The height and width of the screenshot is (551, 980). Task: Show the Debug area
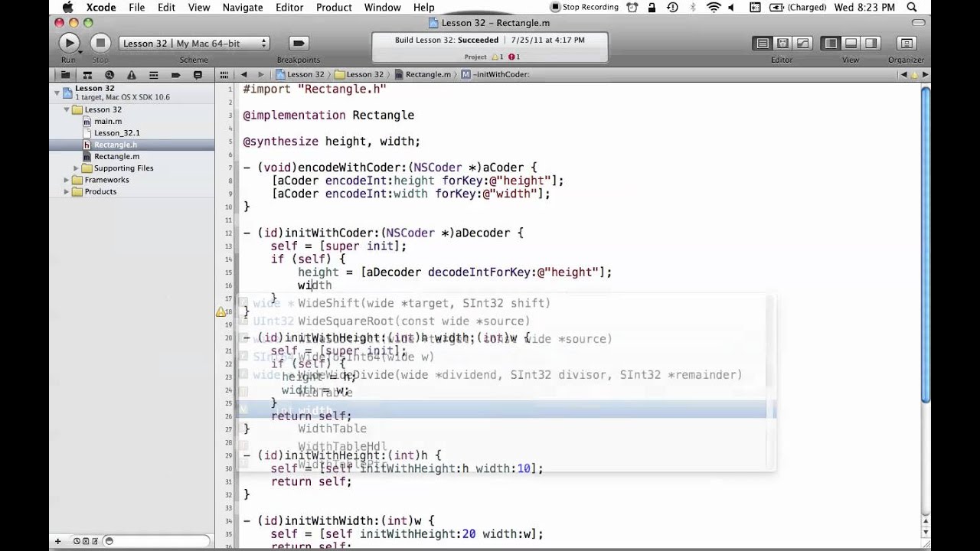pos(851,44)
